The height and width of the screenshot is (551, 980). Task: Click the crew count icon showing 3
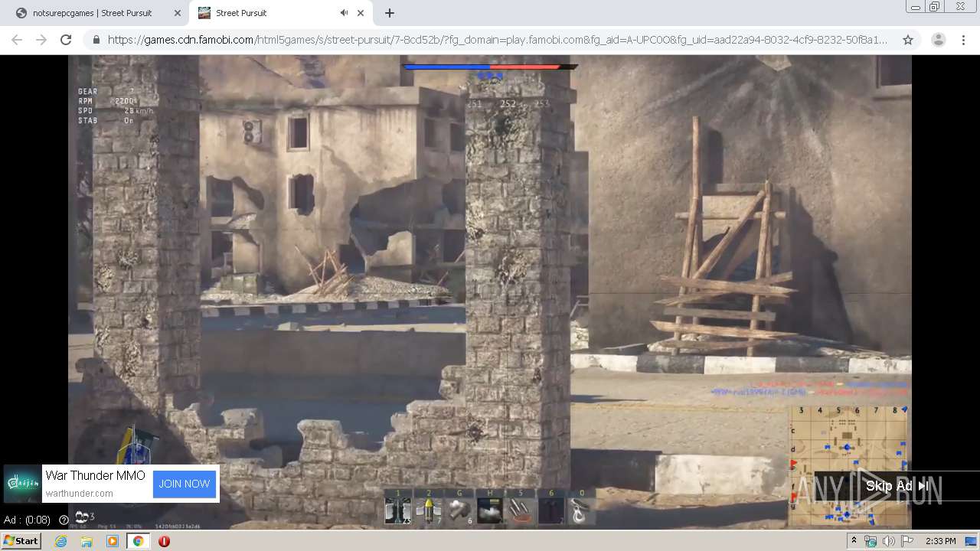pos(84,517)
